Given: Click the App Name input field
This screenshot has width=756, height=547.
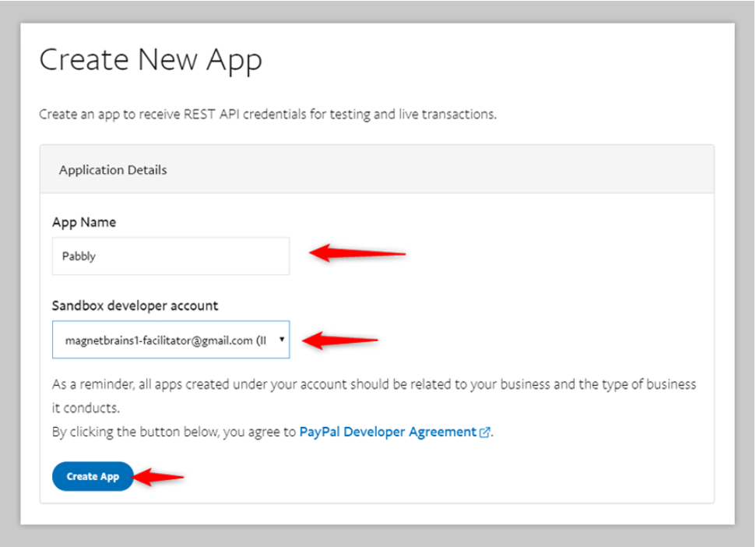Looking at the screenshot, I should 171,256.
